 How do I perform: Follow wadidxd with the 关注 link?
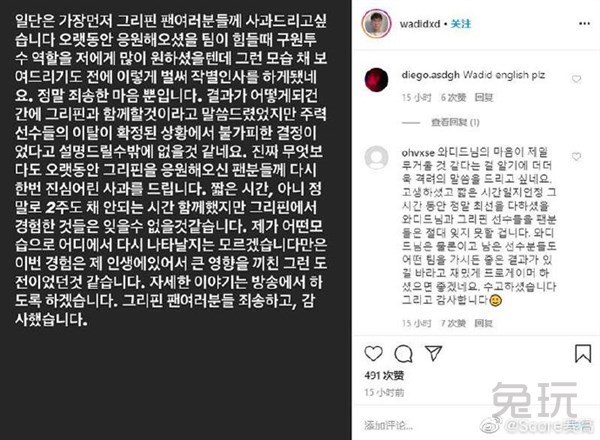(x=461, y=24)
